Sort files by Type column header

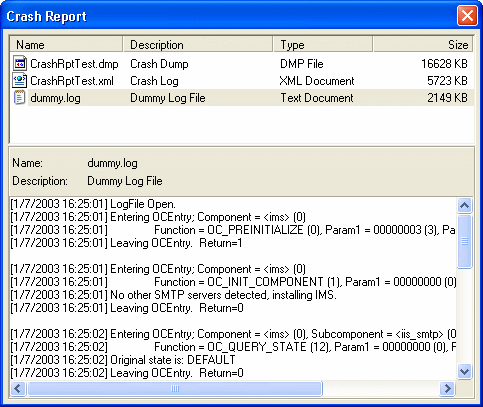[x=323, y=44]
